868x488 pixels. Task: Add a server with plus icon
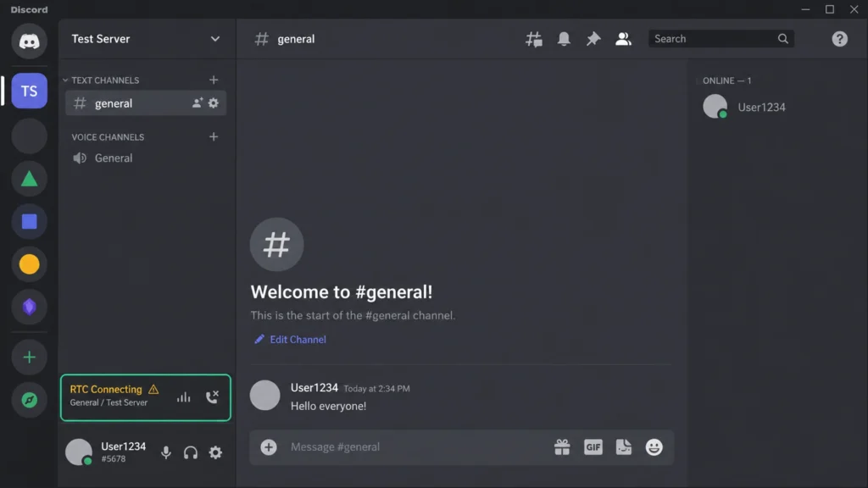pyautogui.click(x=30, y=358)
